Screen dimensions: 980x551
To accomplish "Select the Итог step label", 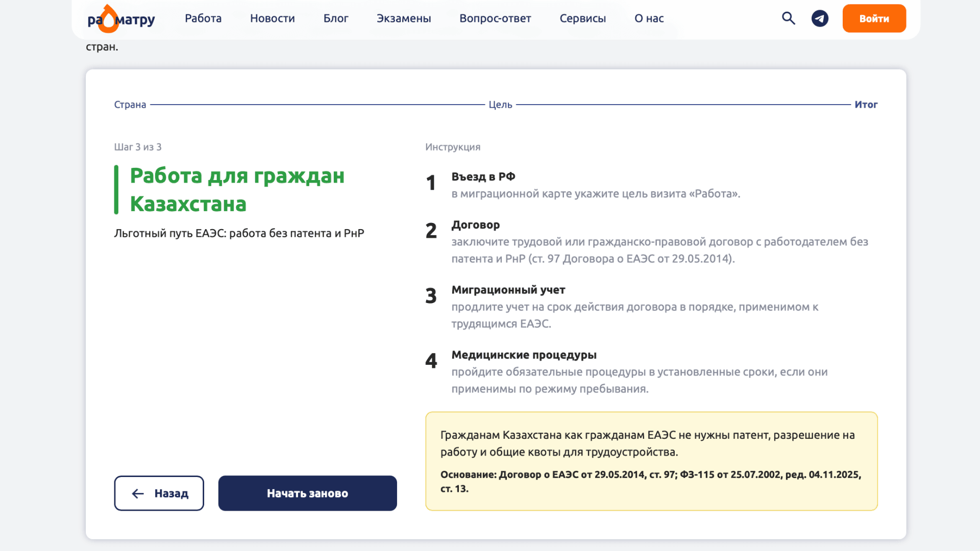I will pos(866,105).
